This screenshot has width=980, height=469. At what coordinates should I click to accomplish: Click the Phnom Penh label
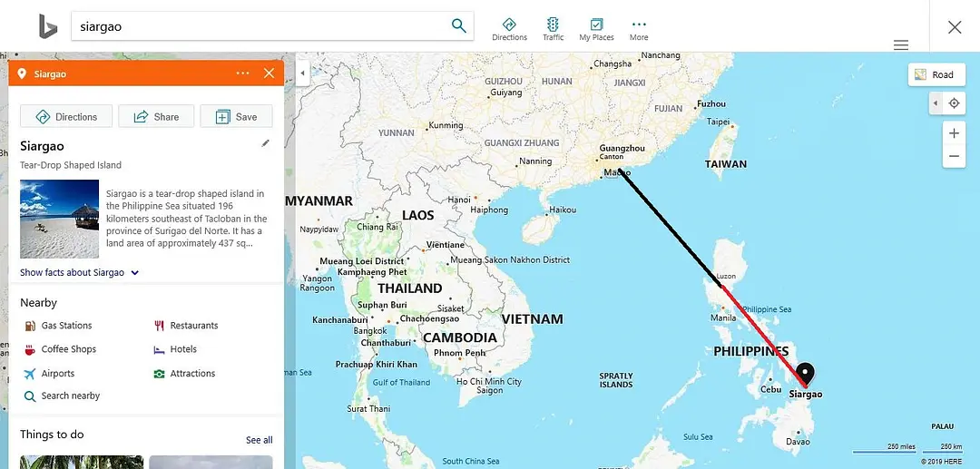[x=459, y=353]
